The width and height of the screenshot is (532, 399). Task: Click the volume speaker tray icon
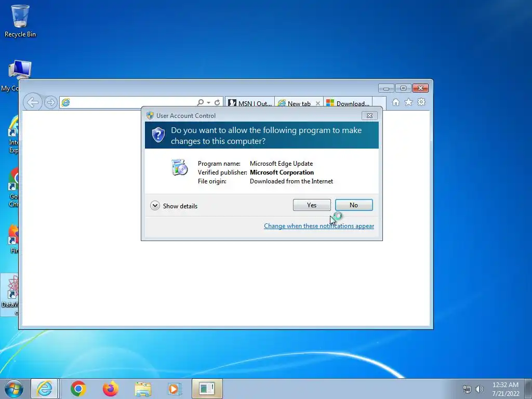pyautogui.click(x=480, y=389)
